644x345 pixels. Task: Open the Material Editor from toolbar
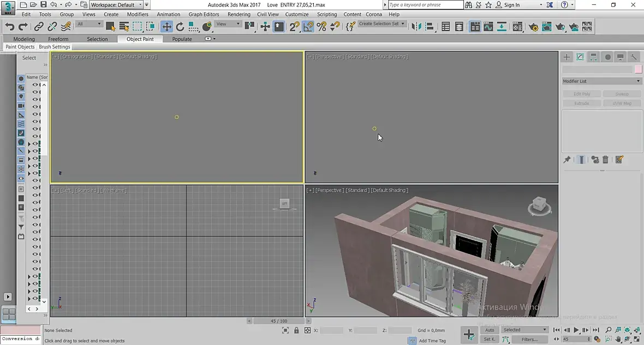point(517,27)
